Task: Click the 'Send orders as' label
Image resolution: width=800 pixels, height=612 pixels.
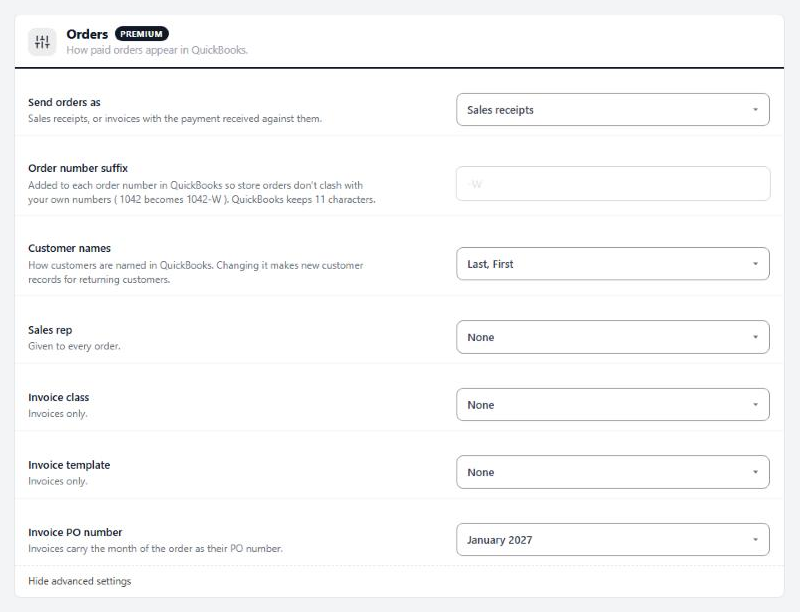Action: pos(64,102)
